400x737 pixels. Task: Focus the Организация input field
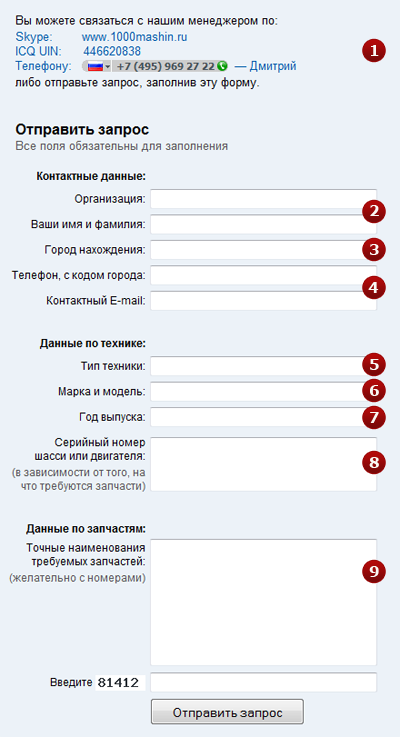(x=264, y=199)
